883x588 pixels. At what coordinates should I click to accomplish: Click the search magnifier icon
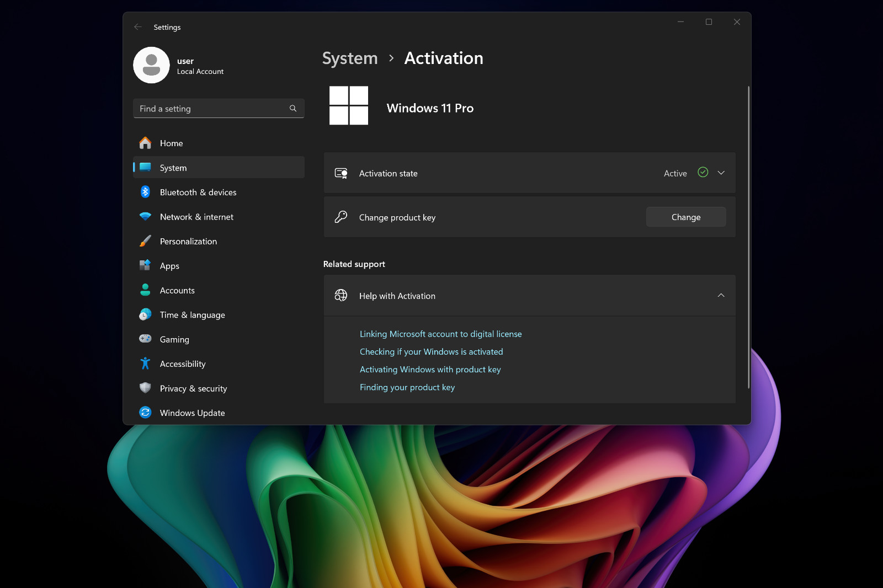pos(293,109)
